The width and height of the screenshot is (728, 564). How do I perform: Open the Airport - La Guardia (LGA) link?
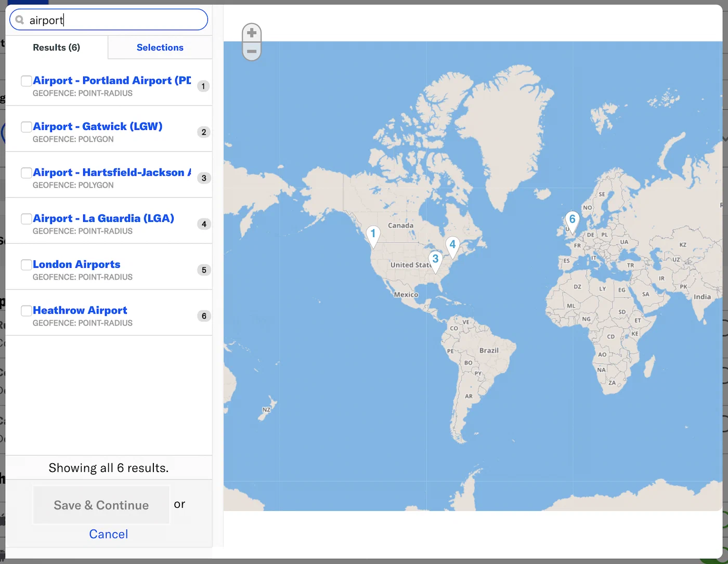point(103,218)
